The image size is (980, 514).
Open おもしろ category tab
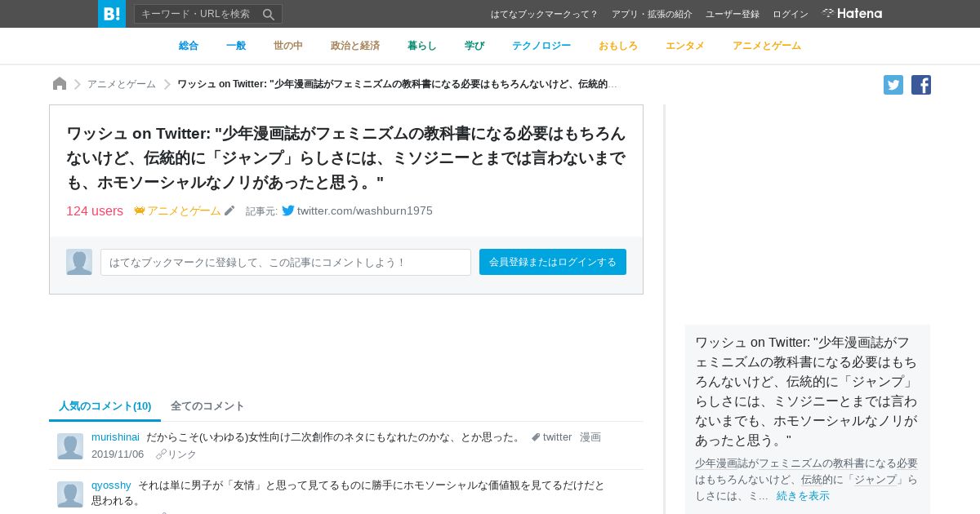(618, 46)
